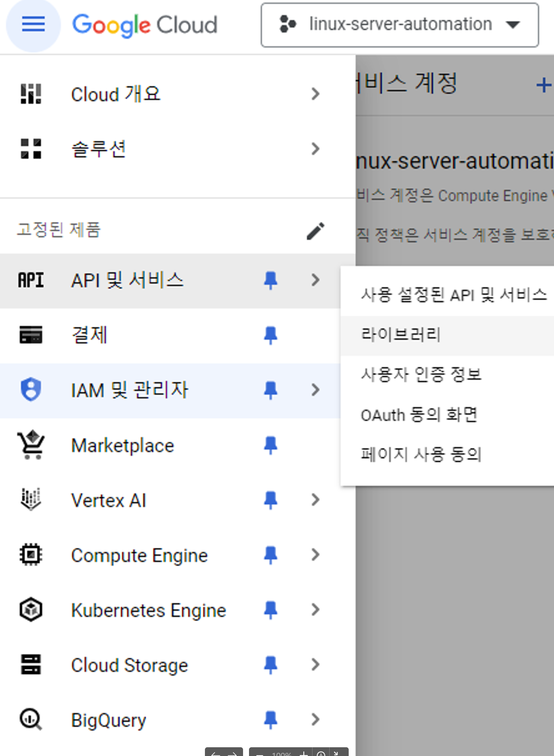This screenshot has height=756, width=554.
Task: Open the 솔루션 menu item
Action: tap(98, 149)
